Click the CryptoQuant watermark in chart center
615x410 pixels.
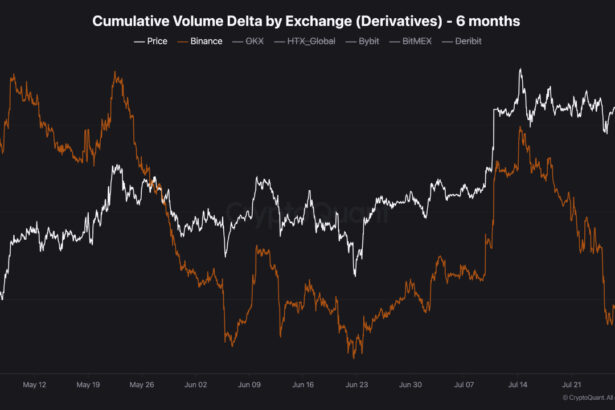tap(307, 212)
